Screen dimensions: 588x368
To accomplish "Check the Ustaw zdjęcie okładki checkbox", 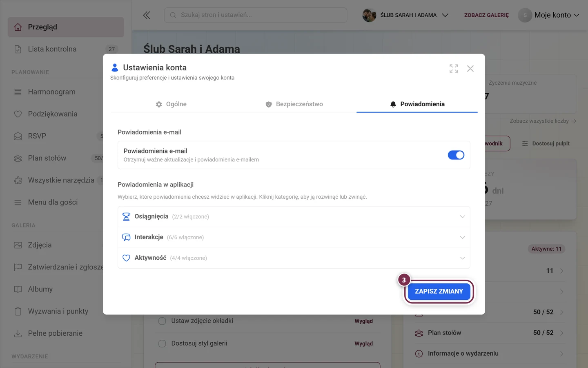I will pyautogui.click(x=162, y=321).
